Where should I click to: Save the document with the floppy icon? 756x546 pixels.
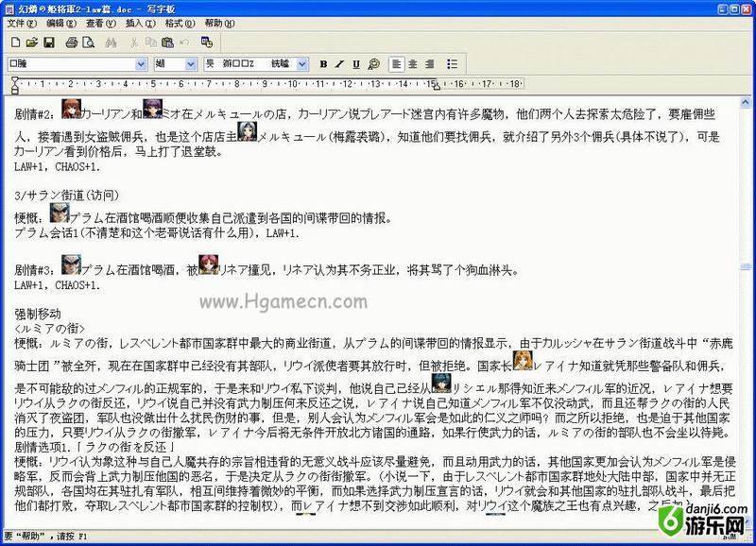[48, 43]
